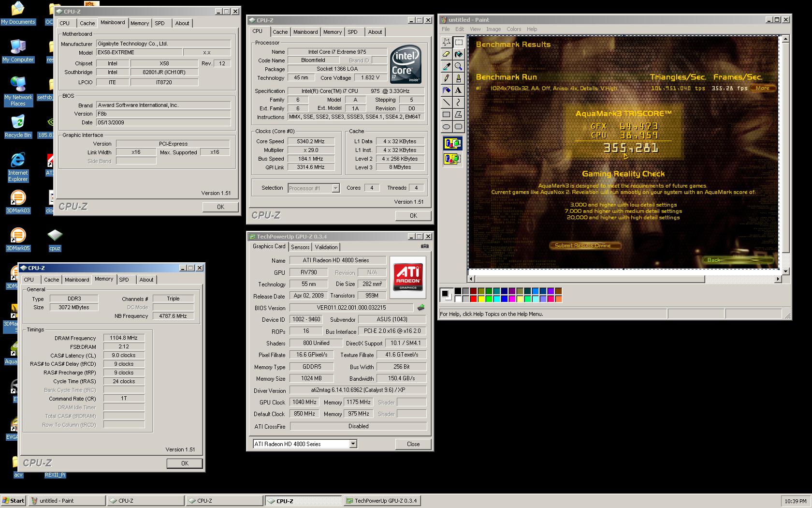This screenshot has width=812, height=508.
Task: Select the Free-Form Select tool in Paint
Action: [x=447, y=42]
